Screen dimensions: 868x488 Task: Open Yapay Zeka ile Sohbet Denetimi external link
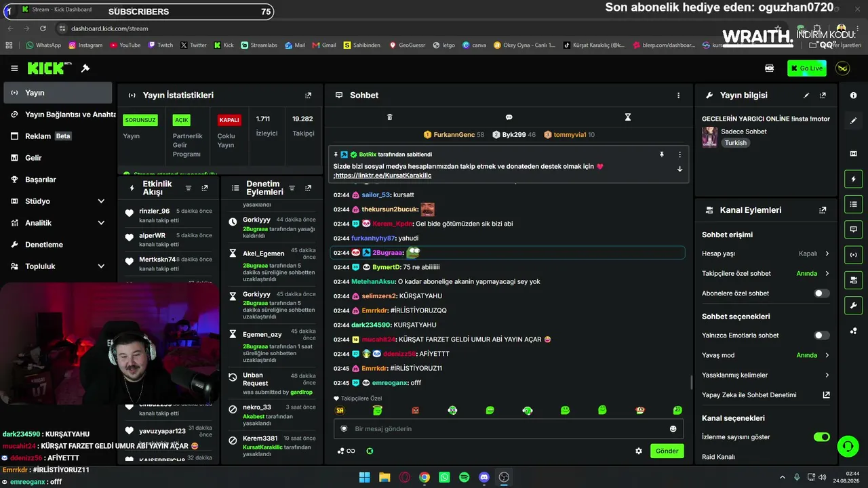(x=826, y=394)
